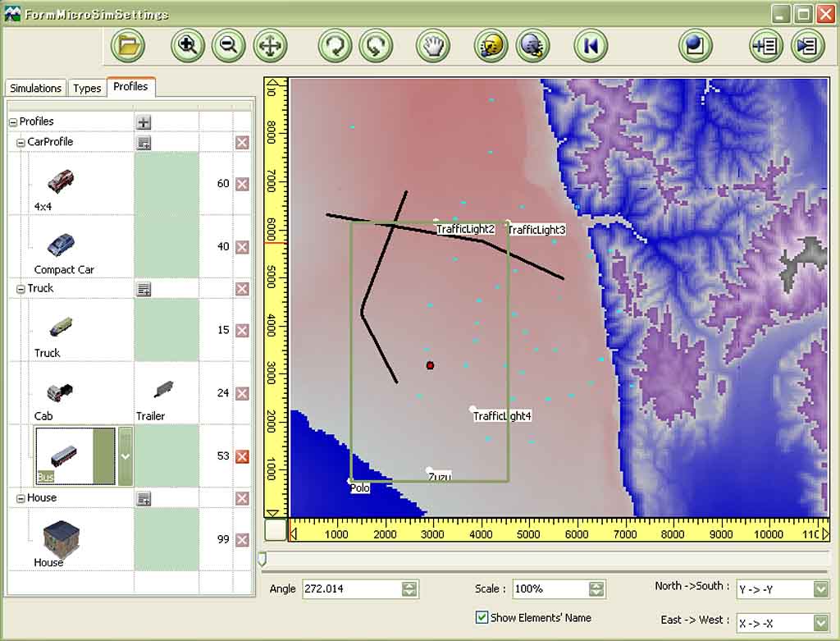
Task: Collapse the House tree node
Action: [21, 498]
